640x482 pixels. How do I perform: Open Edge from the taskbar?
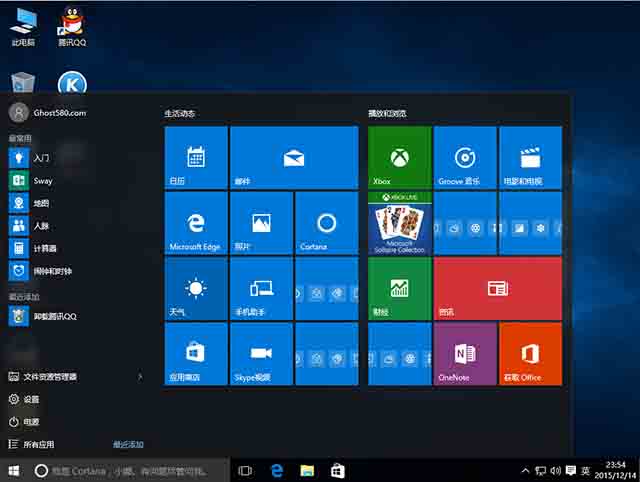pyautogui.click(x=277, y=471)
